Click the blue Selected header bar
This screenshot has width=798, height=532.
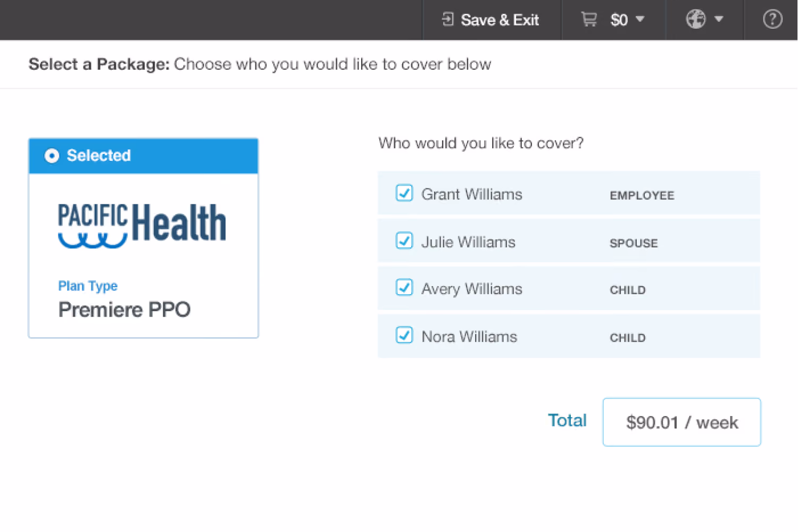(144, 156)
